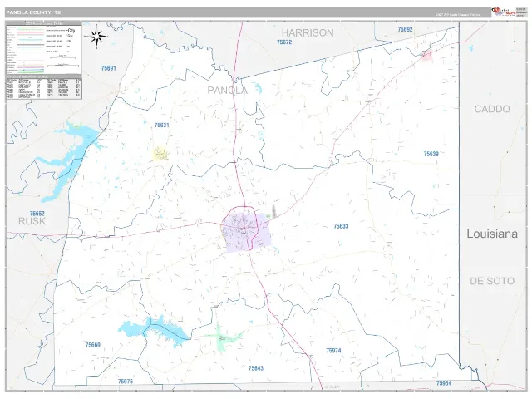Click ZIP code label 75633
This screenshot has width=532, height=399.
pos(341,226)
